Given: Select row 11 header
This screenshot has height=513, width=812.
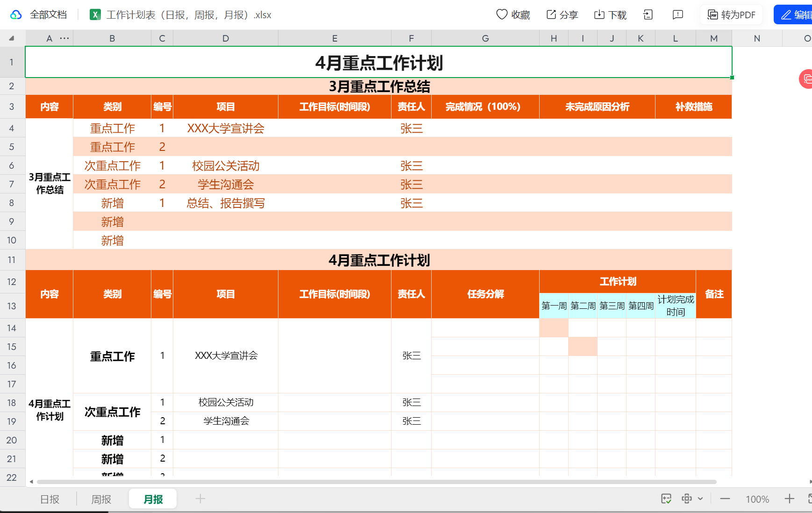Looking at the screenshot, I should pyautogui.click(x=12, y=260).
